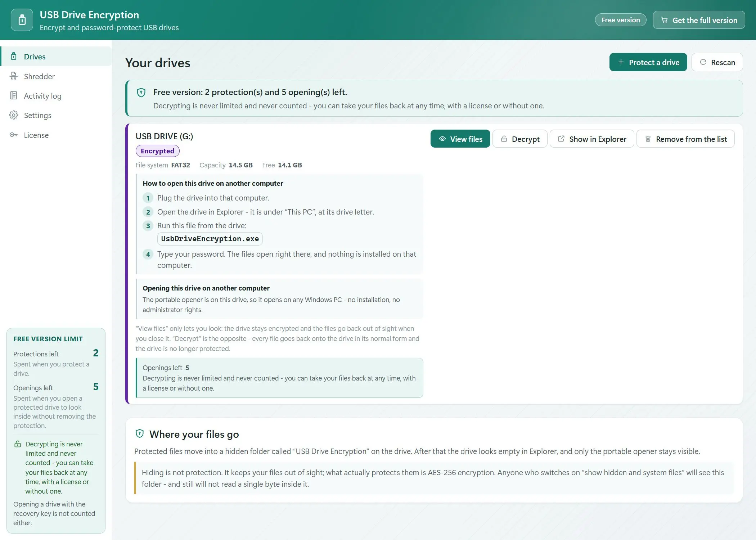Image resolution: width=756 pixels, height=540 pixels.
Task: Click the shield icon in the free version banner
Action: pyautogui.click(x=141, y=93)
